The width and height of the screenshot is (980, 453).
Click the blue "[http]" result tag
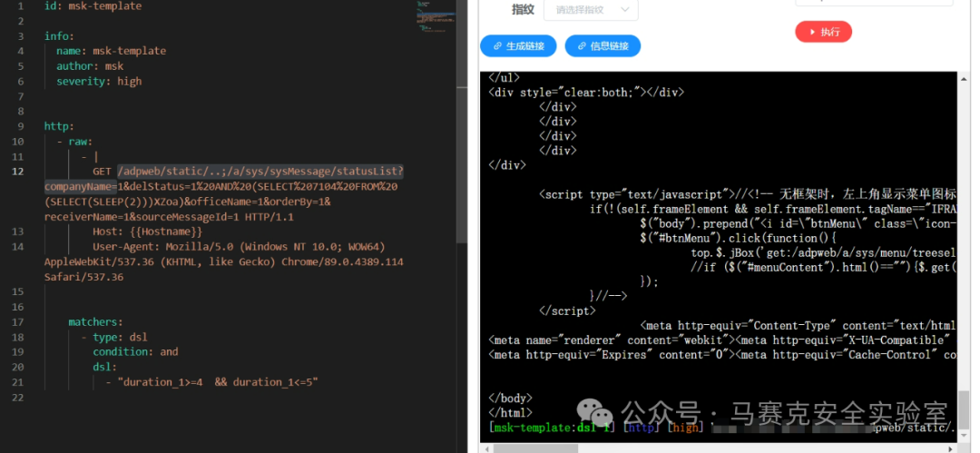(x=642, y=428)
